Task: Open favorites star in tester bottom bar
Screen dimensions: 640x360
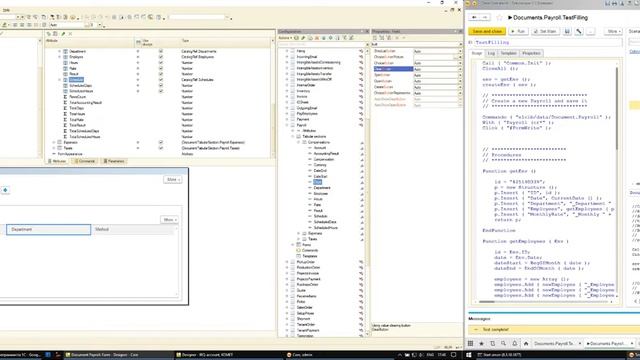Action: (481, 344)
